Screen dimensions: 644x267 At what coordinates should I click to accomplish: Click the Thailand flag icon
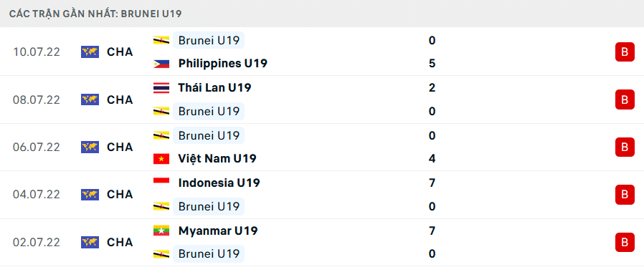(161, 88)
